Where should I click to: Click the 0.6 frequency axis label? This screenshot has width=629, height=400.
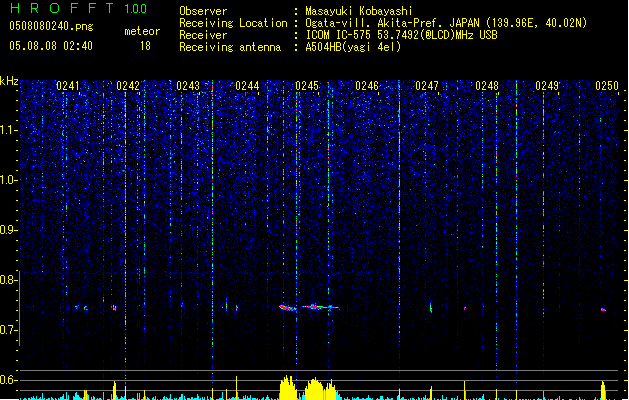point(8,380)
